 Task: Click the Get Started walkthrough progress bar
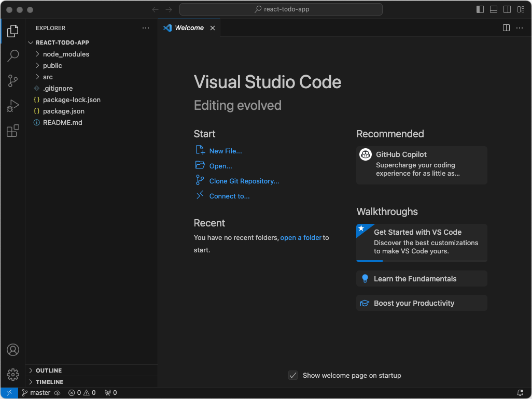tap(422, 261)
